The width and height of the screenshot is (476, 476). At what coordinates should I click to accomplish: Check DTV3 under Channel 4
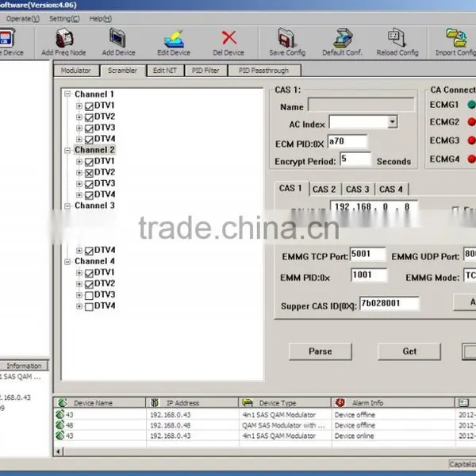coord(89,295)
